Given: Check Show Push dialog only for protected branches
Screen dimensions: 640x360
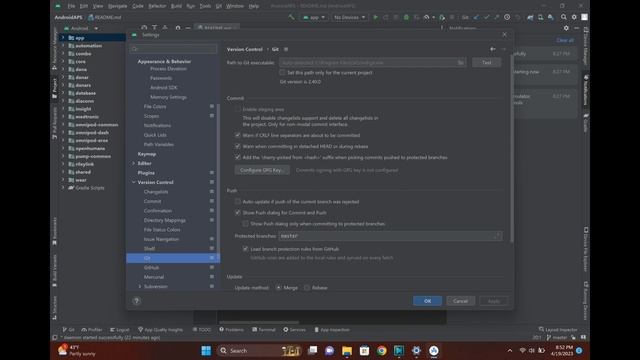Looking at the screenshot, I should 245,224.
